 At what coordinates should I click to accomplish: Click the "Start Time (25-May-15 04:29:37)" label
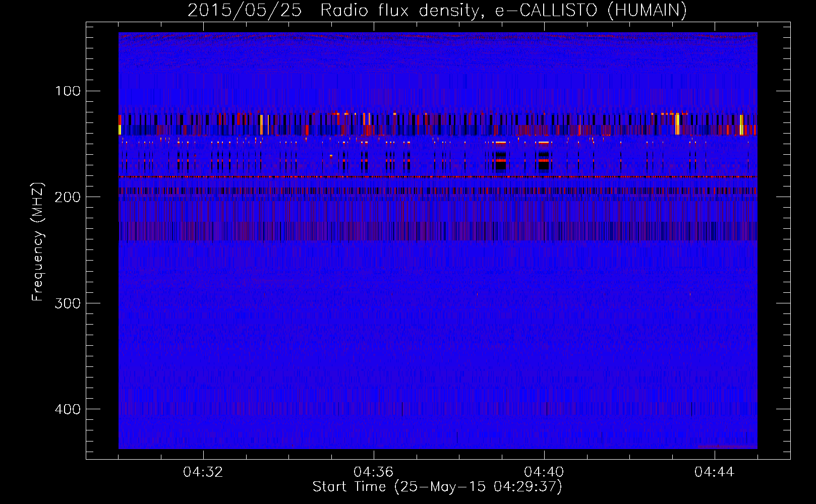point(437,487)
